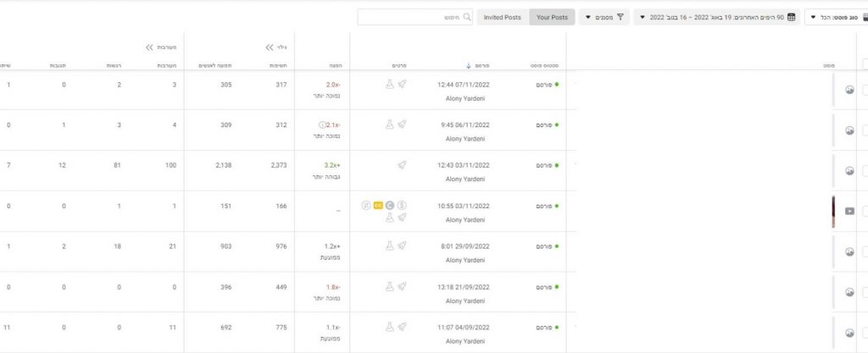Screen dimensions: 868x353
Task: Click the magnifier icon in the search box
Action: (466, 17)
